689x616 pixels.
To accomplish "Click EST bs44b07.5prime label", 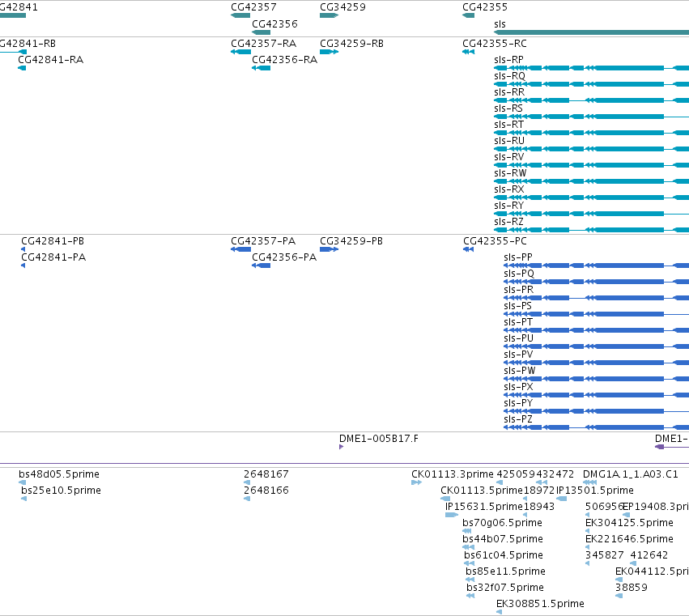I will [503, 539].
